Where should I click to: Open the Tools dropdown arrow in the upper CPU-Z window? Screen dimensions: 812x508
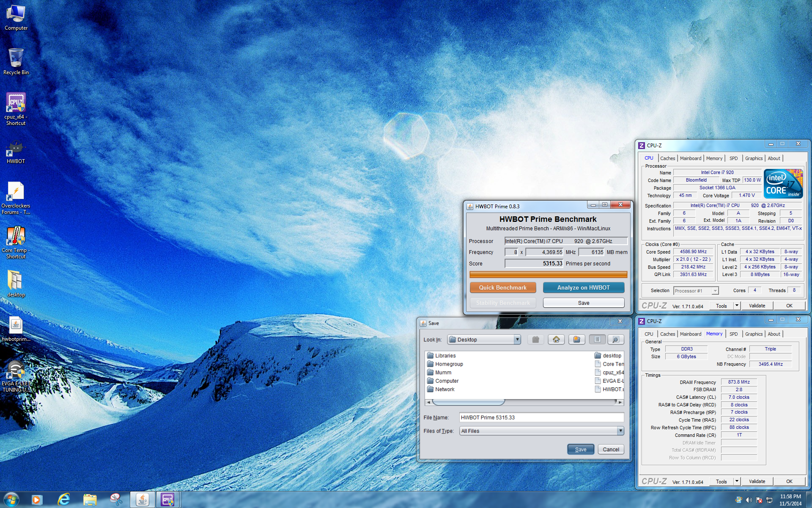coord(737,306)
